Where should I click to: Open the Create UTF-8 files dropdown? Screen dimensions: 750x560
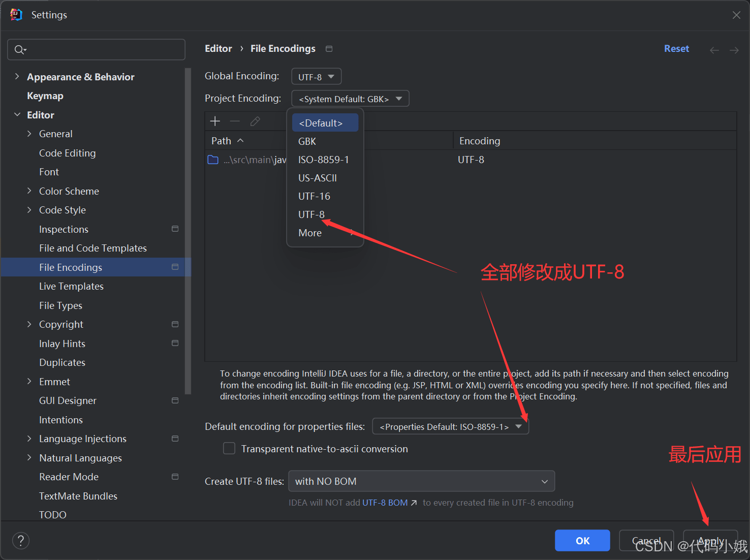421,481
